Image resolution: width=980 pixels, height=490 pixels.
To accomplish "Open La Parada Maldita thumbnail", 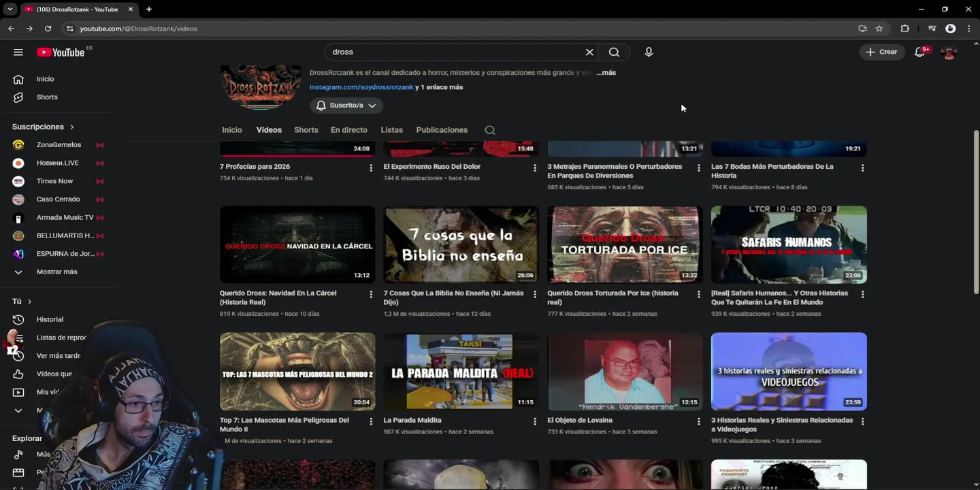I will (x=461, y=371).
